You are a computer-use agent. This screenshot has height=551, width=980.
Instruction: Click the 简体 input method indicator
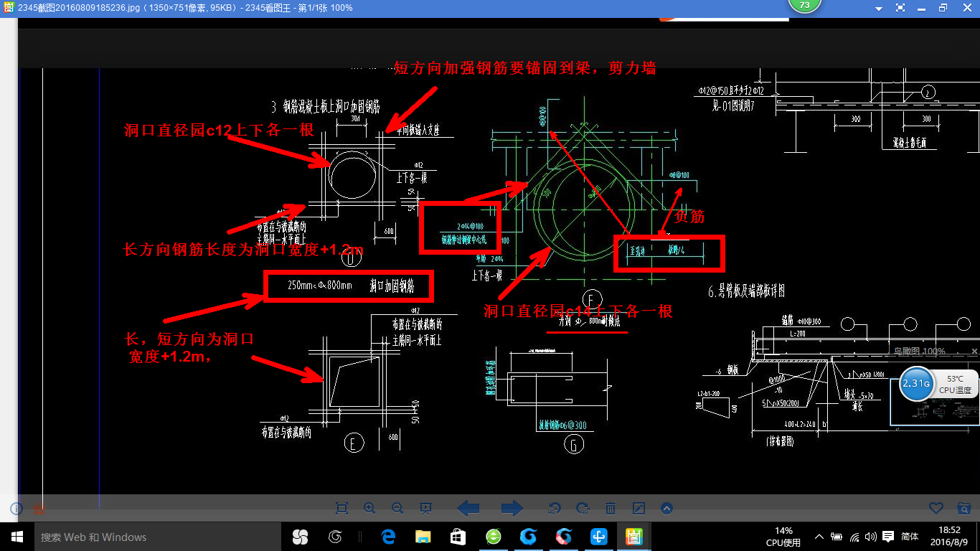[x=910, y=537]
